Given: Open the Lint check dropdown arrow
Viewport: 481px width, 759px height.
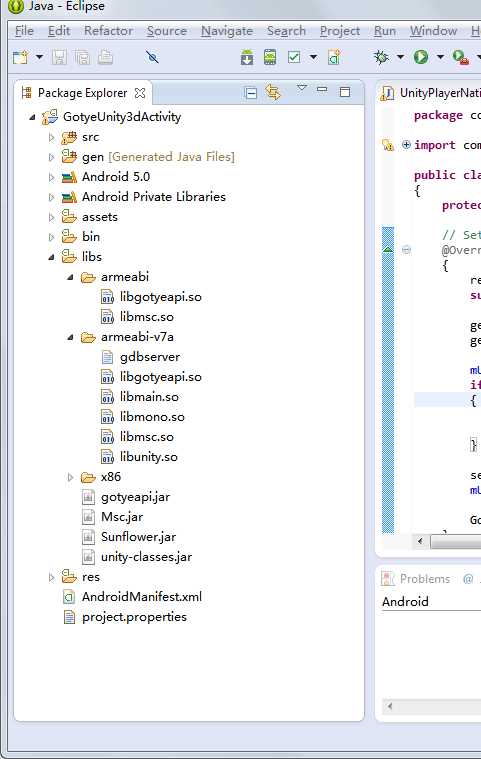Looking at the screenshot, I should (x=314, y=58).
